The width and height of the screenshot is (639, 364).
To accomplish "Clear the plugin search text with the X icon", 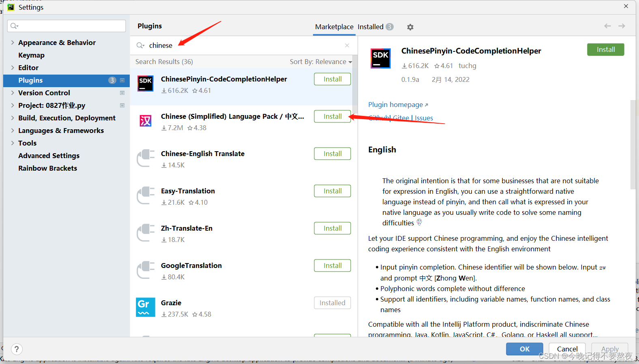I will (x=347, y=45).
